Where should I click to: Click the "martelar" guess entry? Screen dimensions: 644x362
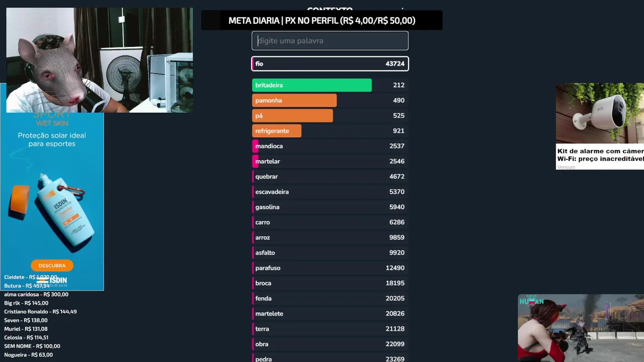tap(330, 161)
